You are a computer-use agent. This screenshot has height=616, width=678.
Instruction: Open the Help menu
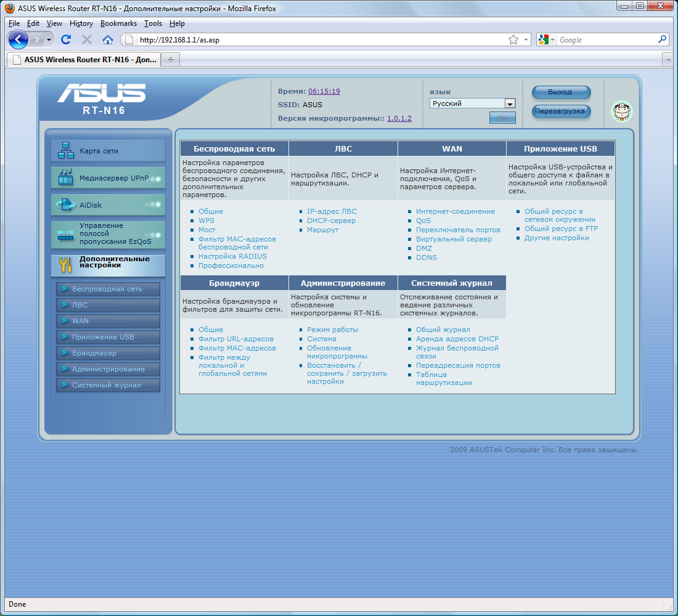point(177,23)
